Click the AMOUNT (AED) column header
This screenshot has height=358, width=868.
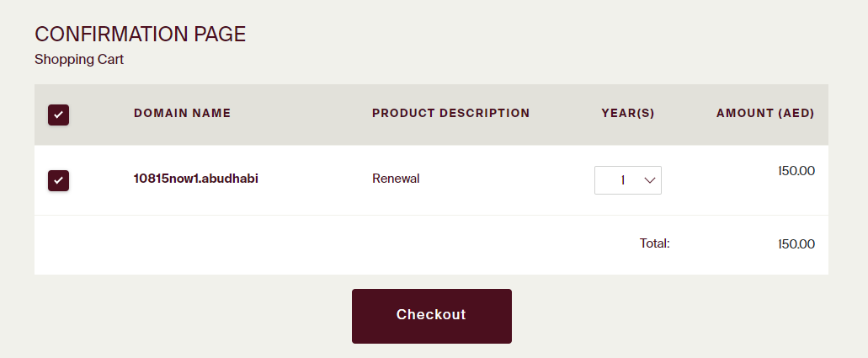[x=765, y=113]
